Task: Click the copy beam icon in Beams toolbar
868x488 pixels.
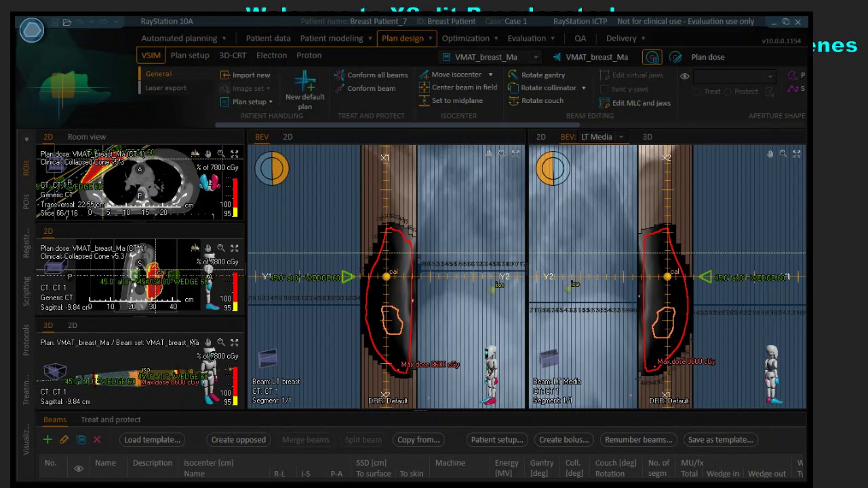Action: point(81,440)
